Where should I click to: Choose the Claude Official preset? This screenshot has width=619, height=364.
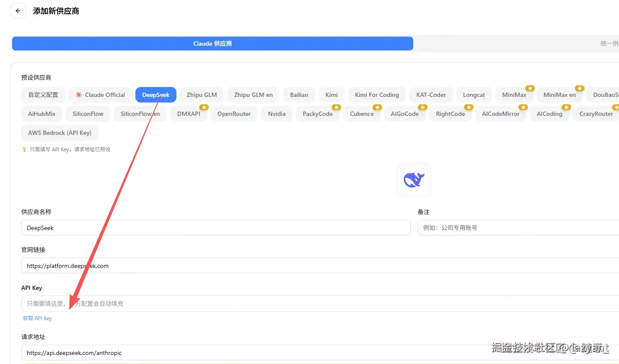coord(100,95)
